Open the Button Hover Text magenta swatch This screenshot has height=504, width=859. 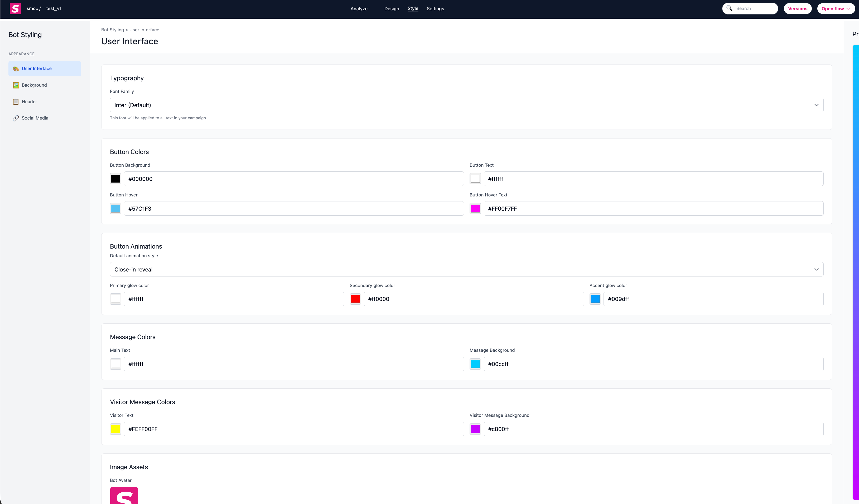point(475,209)
